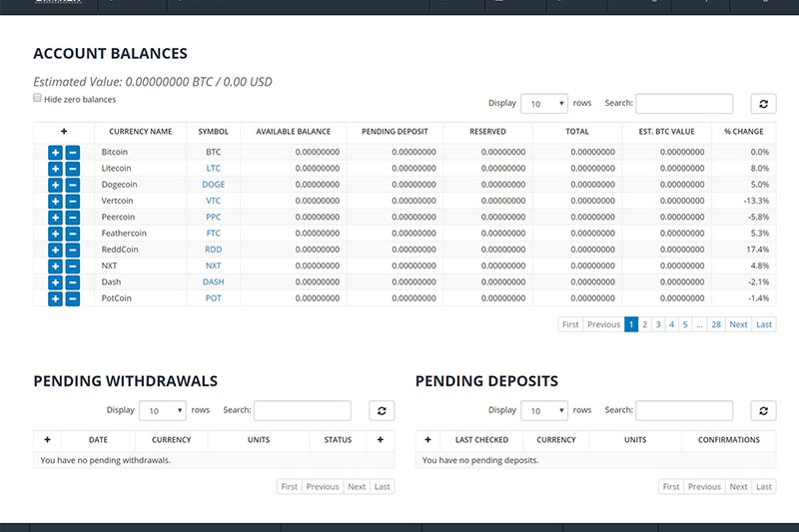Viewport: 799px width, 532px height.
Task: Refresh the Account Balances table
Action: (x=762, y=104)
